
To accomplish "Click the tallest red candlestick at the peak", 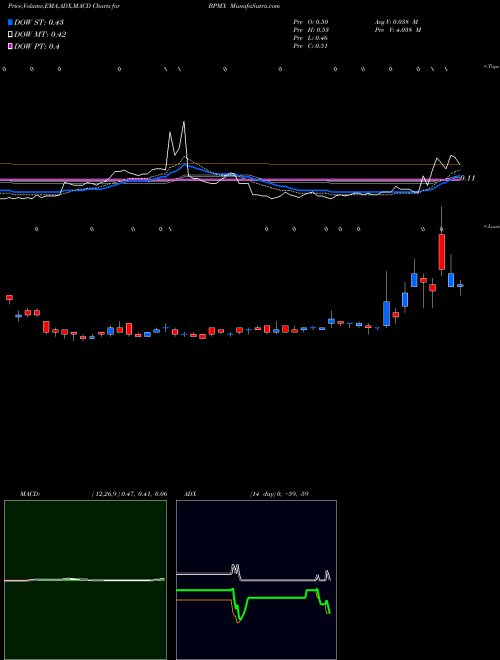I will coord(441,252).
